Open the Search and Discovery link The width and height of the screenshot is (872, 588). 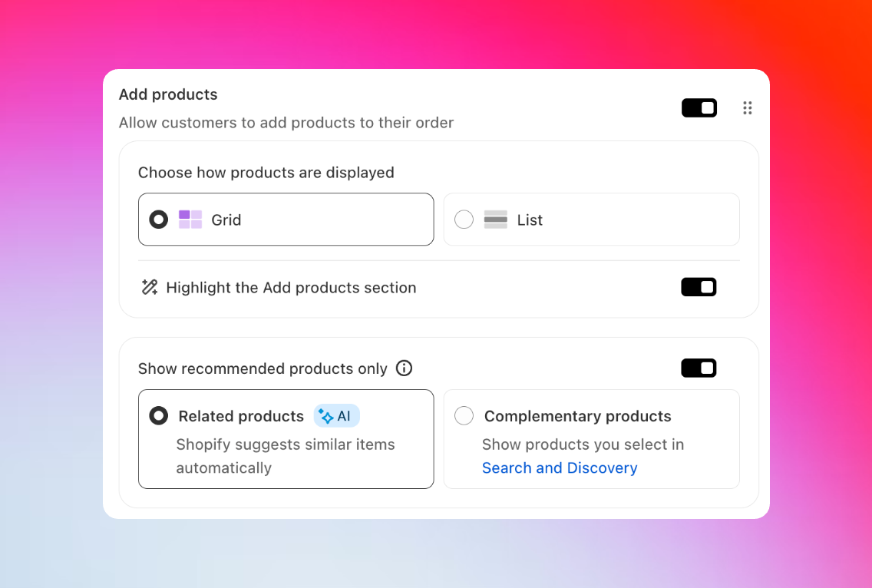[560, 467]
